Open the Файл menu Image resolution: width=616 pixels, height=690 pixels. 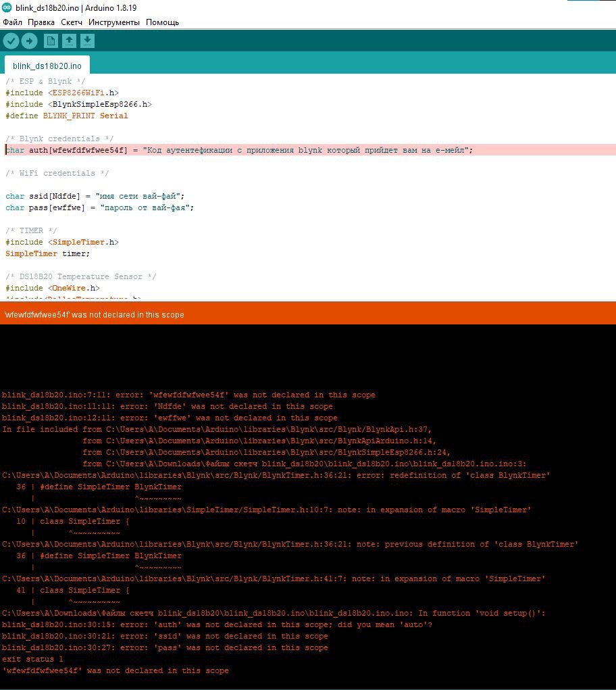click(12, 22)
